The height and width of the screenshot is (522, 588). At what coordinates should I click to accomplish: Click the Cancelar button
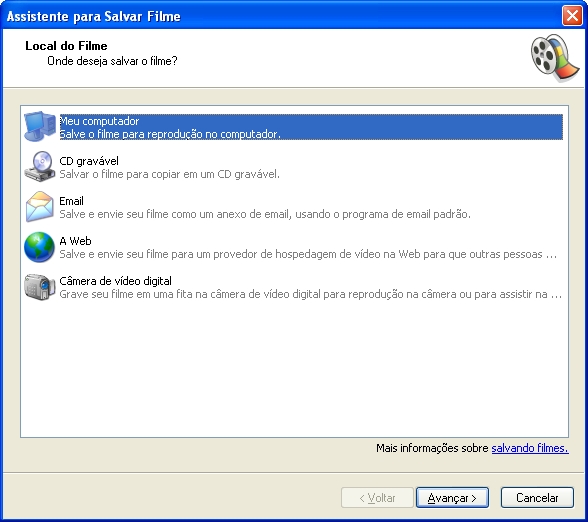(537, 498)
